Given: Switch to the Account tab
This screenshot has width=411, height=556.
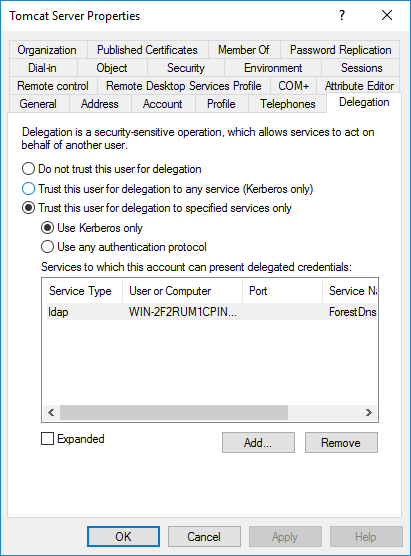Looking at the screenshot, I should pos(162,104).
